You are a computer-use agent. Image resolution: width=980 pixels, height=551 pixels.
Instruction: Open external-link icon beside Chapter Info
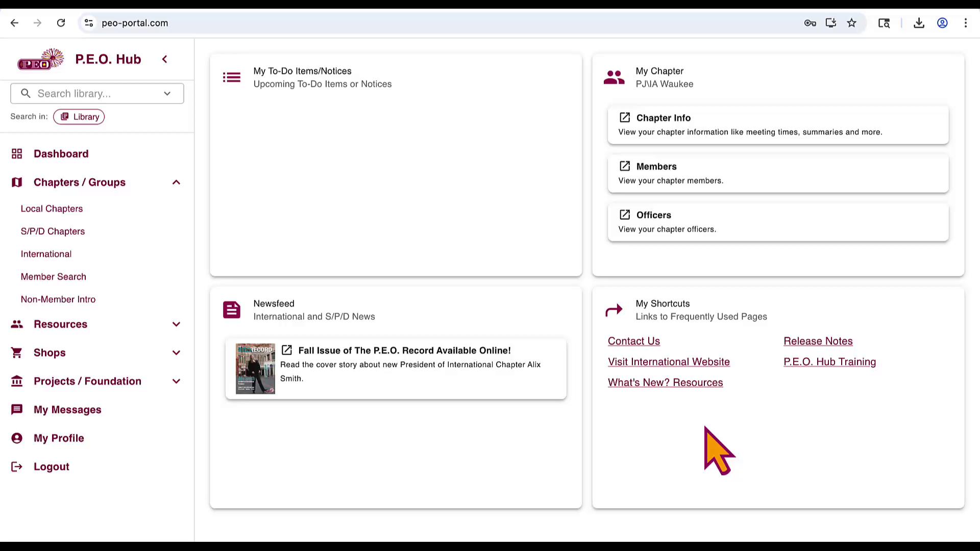pos(625,118)
